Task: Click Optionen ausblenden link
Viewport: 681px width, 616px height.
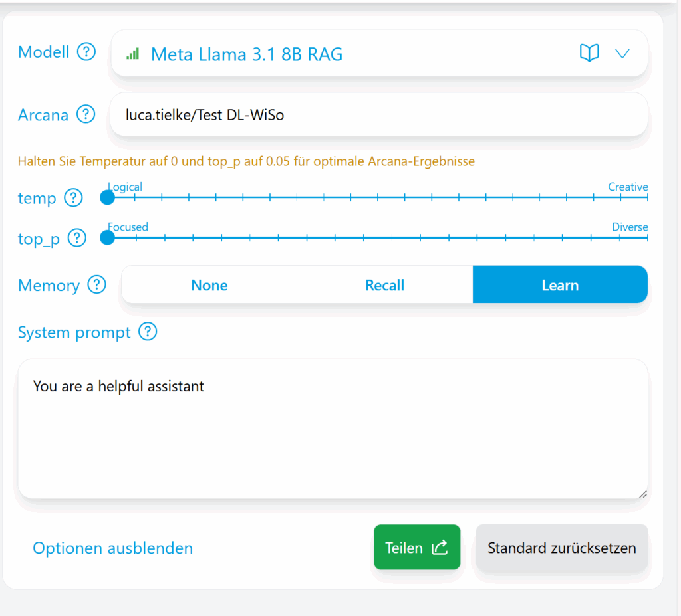Action: 112,548
